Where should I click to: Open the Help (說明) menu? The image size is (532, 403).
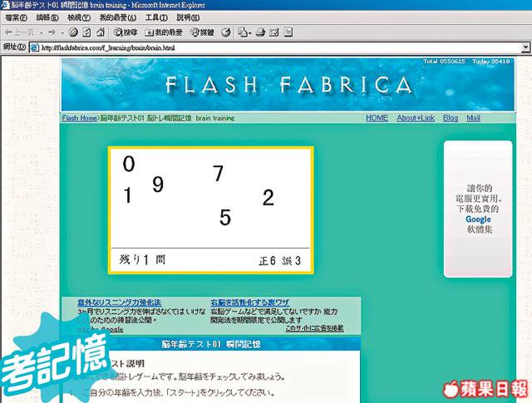coord(188,17)
